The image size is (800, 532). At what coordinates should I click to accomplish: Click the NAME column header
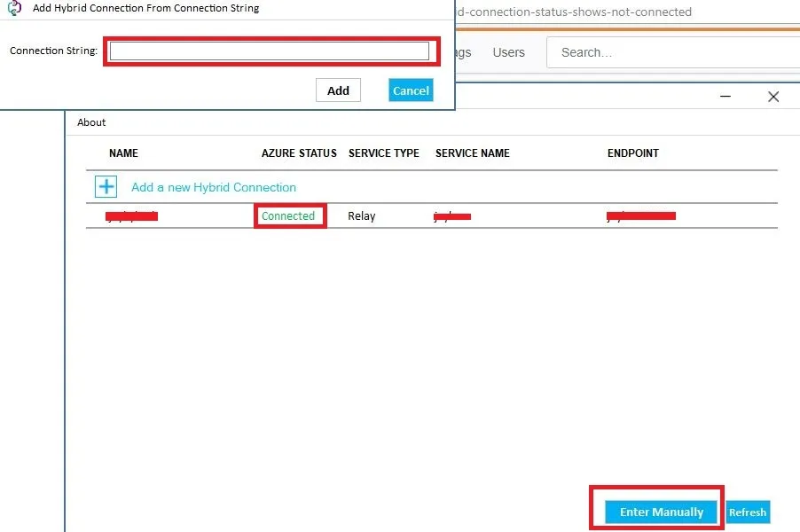(123, 153)
